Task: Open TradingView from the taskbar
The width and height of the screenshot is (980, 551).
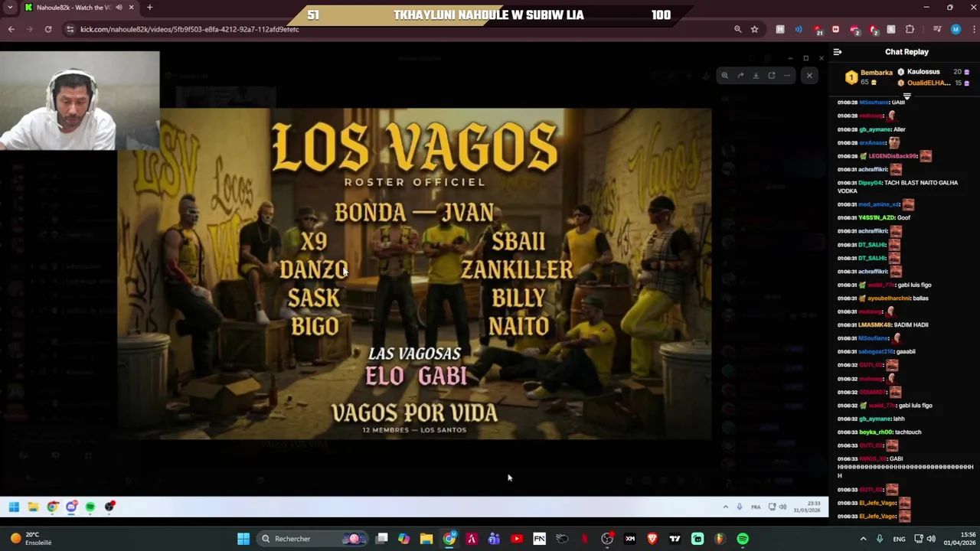Action: click(x=675, y=539)
